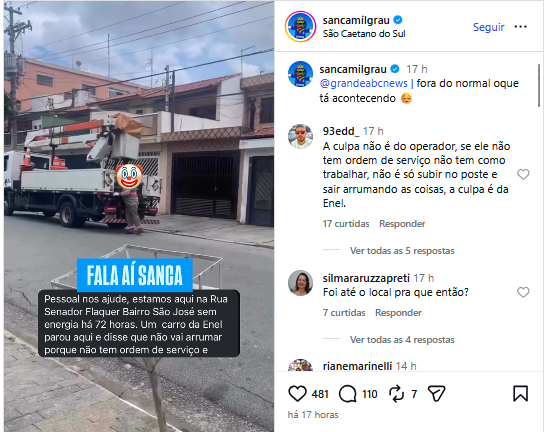
Task: Save post with the bookmark icon
Action: point(520,393)
